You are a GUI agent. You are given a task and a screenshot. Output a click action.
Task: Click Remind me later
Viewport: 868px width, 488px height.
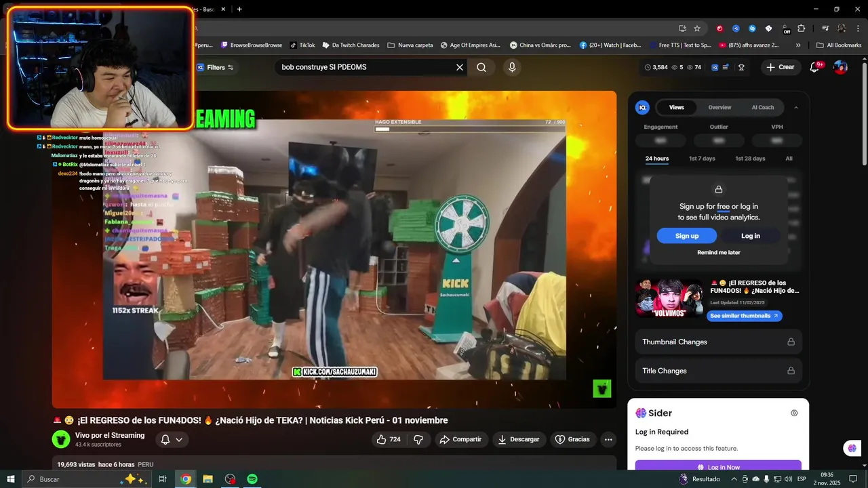pyautogui.click(x=719, y=252)
